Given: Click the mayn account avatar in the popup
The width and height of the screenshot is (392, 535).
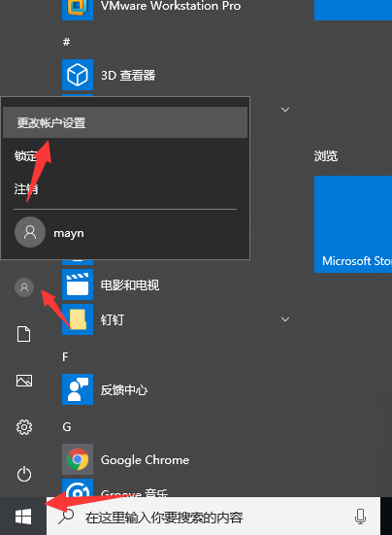Looking at the screenshot, I should [x=30, y=232].
